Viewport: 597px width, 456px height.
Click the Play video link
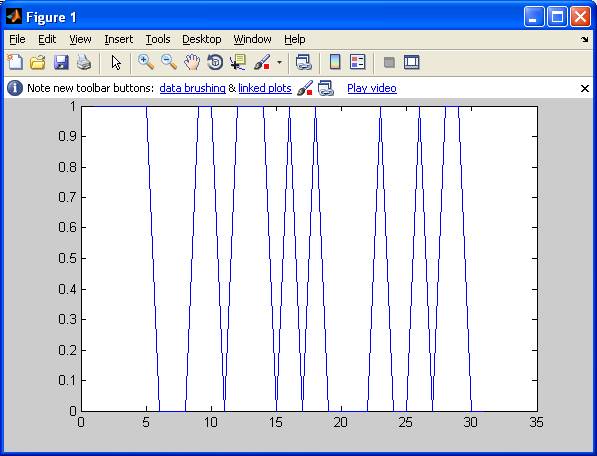coord(372,88)
